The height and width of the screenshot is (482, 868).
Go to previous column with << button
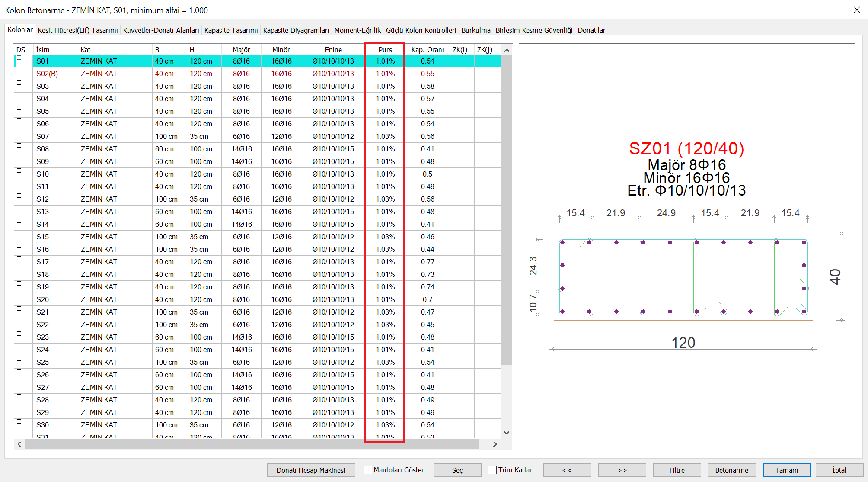567,470
